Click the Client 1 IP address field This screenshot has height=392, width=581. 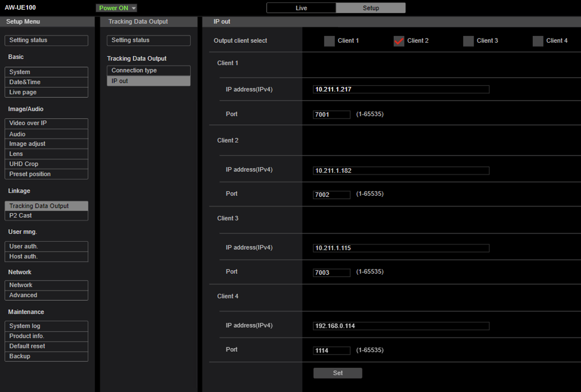coord(401,89)
